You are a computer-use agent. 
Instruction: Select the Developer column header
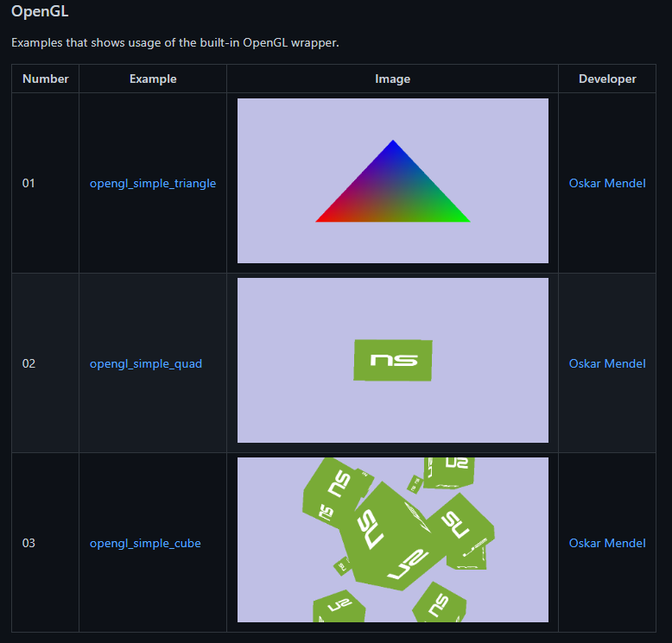coord(607,79)
